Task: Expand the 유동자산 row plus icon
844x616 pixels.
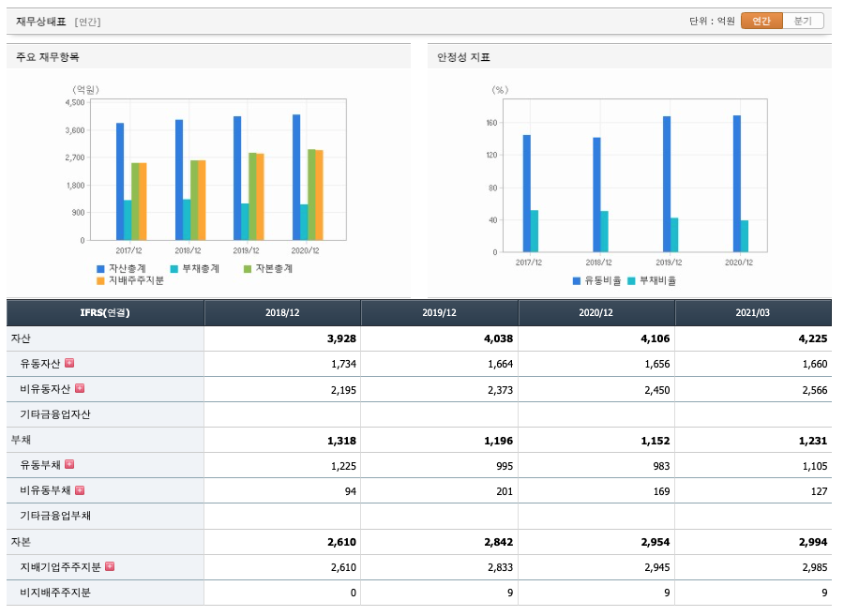Action: (69, 363)
